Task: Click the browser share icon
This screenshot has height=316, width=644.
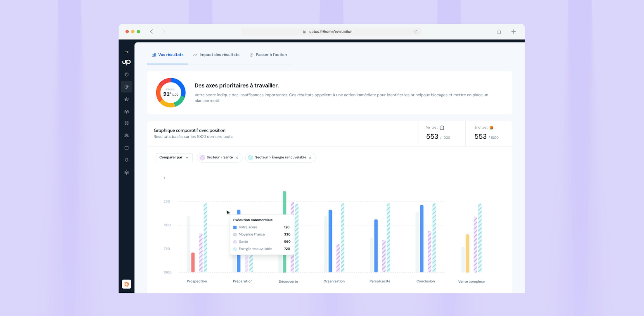Action: 499,32
